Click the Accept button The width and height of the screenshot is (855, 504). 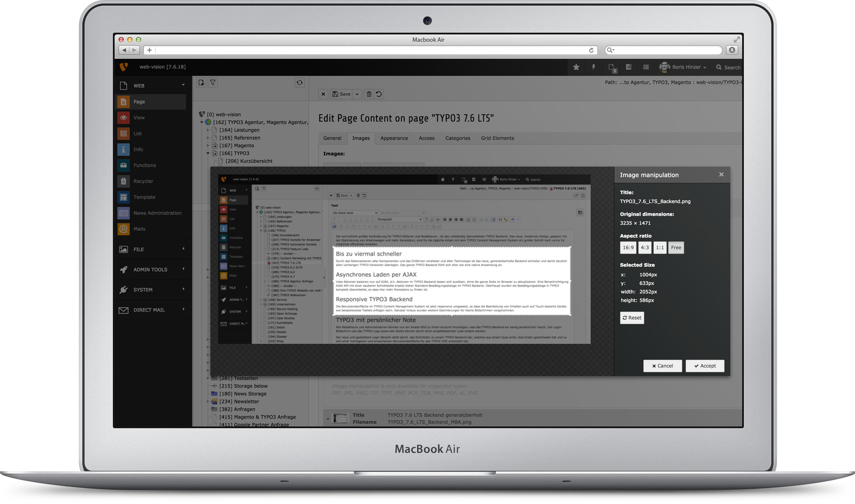[706, 365]
